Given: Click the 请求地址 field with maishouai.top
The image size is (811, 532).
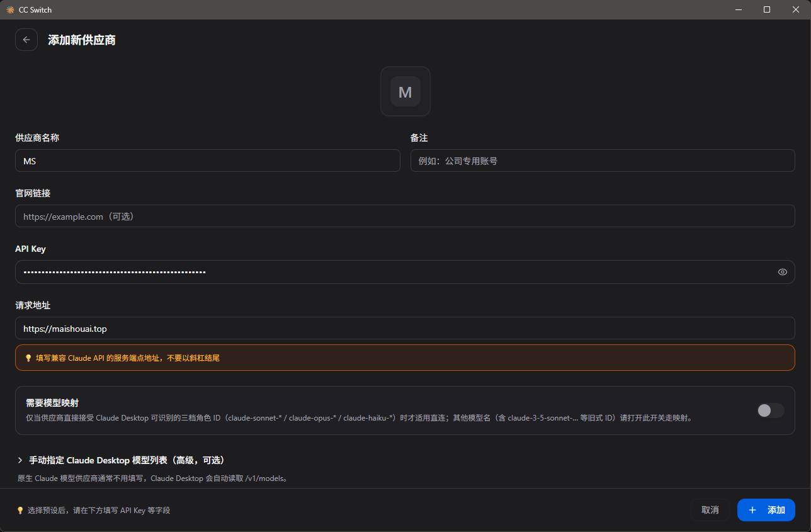Looking at the screenshot, I should coord(405,328).
